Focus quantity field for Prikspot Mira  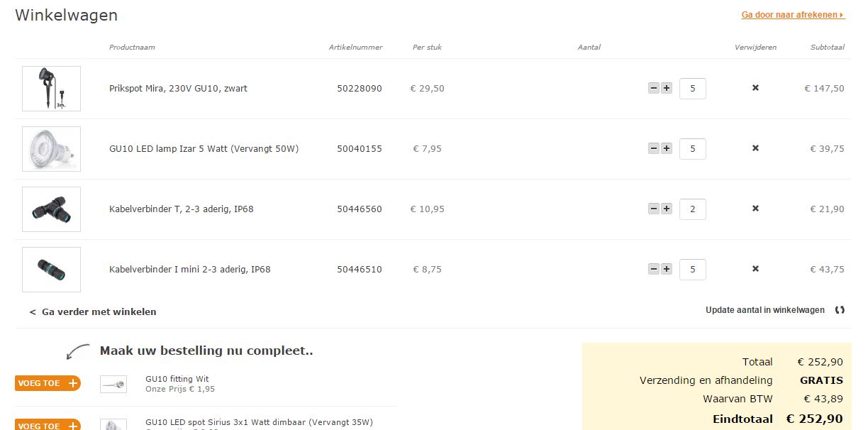tap(693, 89)
